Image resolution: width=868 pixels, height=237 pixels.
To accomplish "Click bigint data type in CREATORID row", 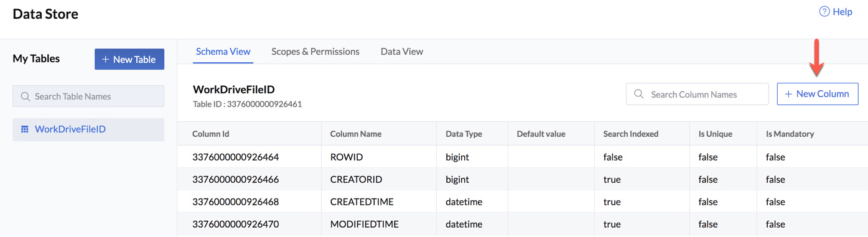I will (457, 179).
